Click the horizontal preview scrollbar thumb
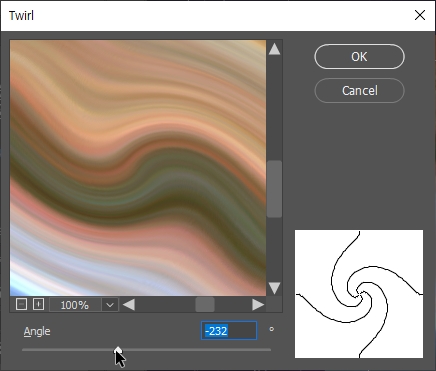The width and height of the screenshot is (436, 371). 205,305
